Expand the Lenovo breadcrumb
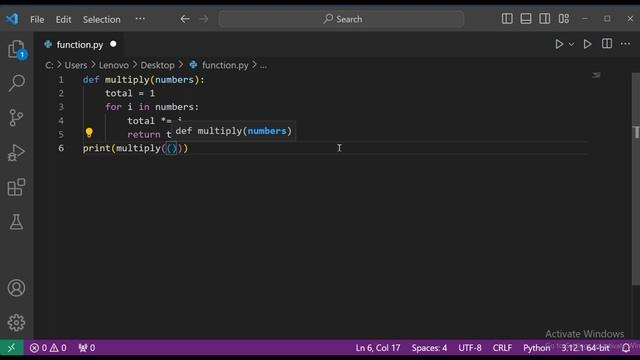Screen dimensions: 640x360 [x=113, y=65]
